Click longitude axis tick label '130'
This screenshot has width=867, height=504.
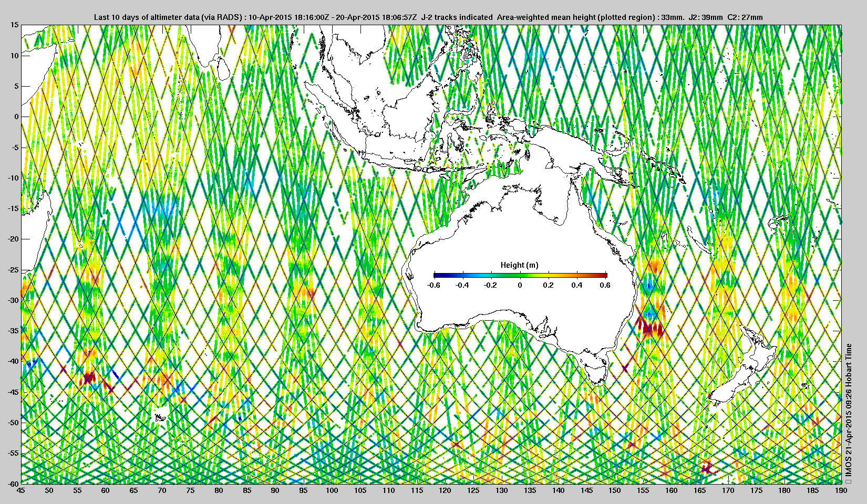click(501, 491)
